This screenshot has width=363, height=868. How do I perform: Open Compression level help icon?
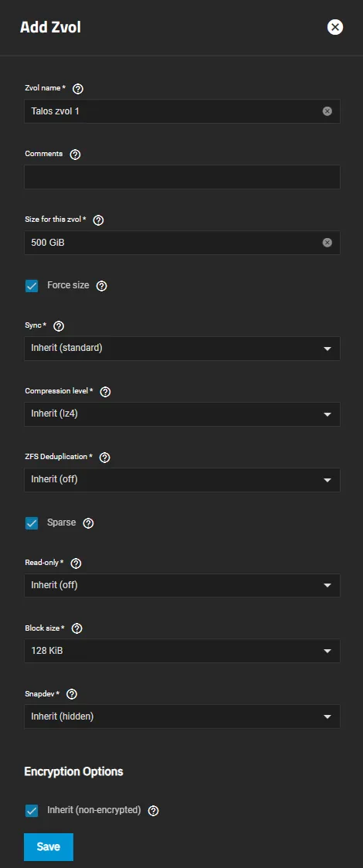(106, 392)
